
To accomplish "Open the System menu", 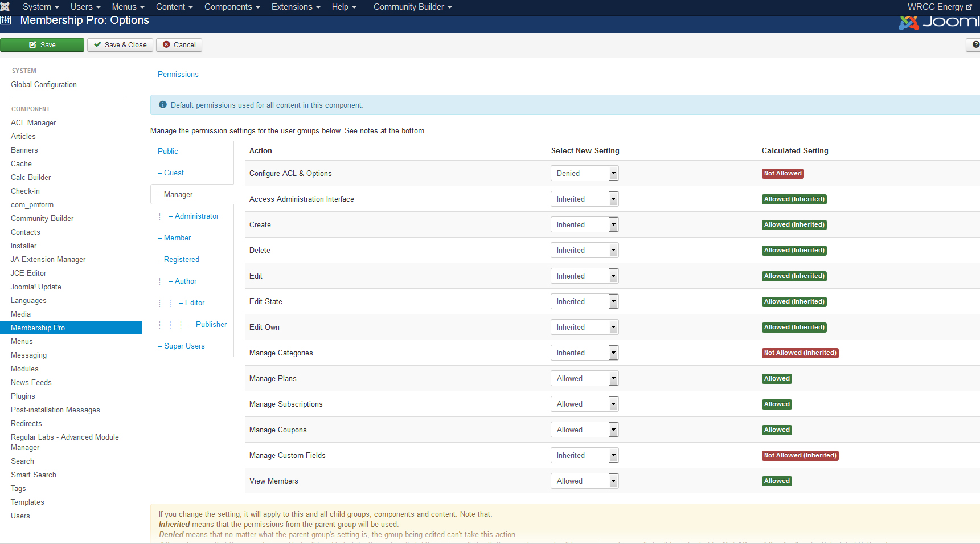I will [40, 7].
